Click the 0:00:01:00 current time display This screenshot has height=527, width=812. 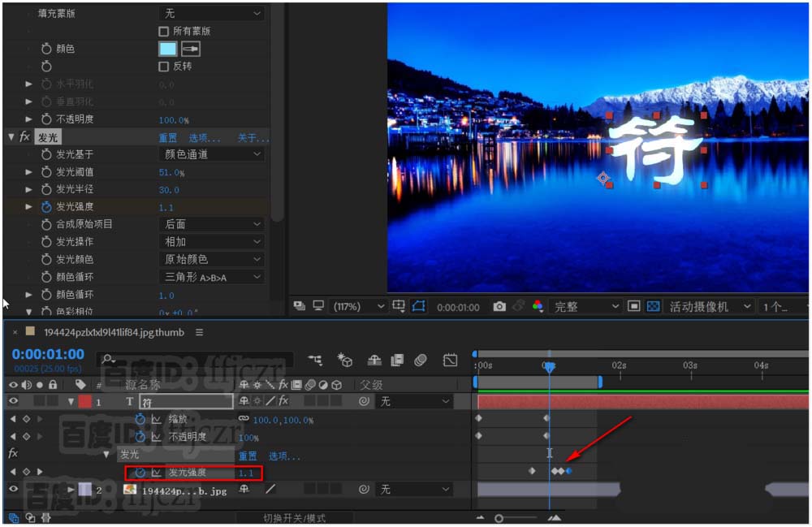click(x=45, y=354)
